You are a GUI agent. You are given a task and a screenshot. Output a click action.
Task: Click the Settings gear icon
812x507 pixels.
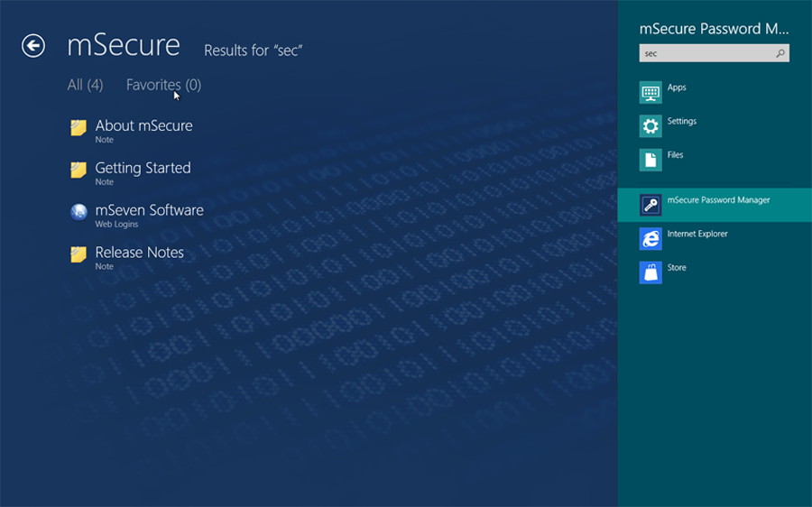tap(651, 126)
